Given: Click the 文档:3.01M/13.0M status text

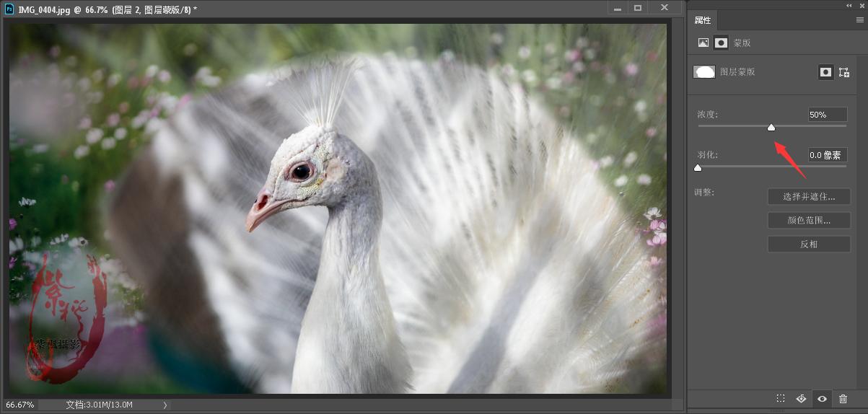Looking at the screenshot, I should [99, 405].
